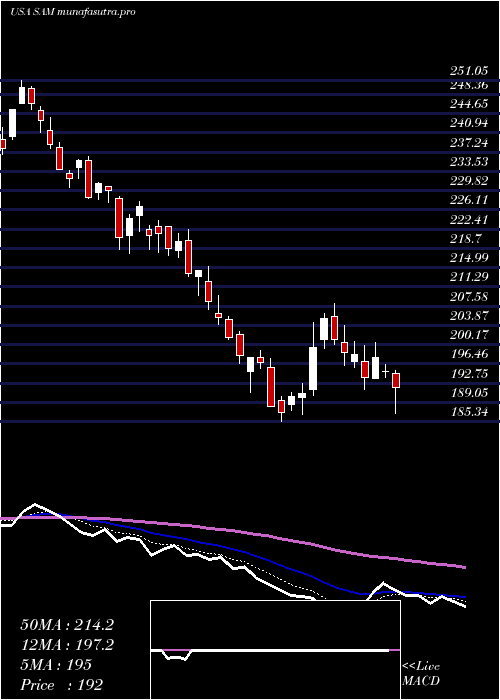Click the last red candlestick on right
The height and width of the screenshot is (700, 500).
[x=396, y=380]
